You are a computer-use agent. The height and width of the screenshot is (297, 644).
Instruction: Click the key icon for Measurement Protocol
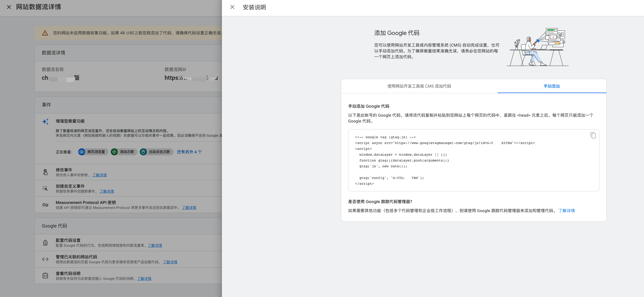tap(45, 205)
